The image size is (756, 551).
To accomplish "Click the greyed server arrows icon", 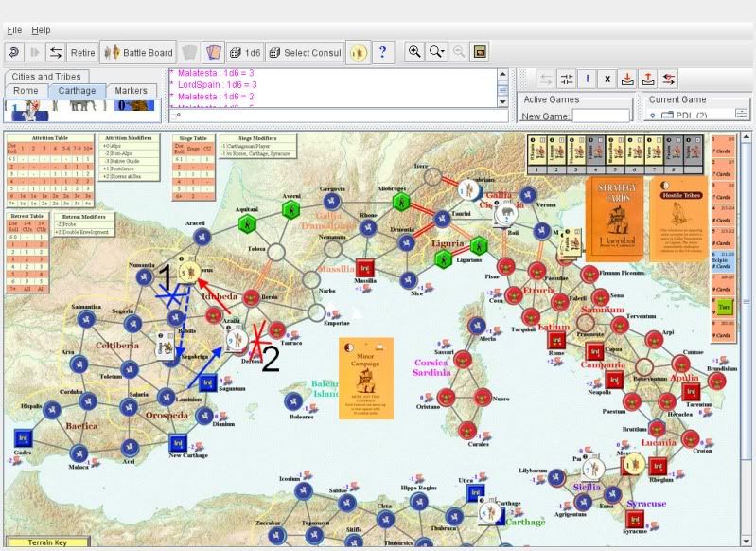I will tap(546, 79).
